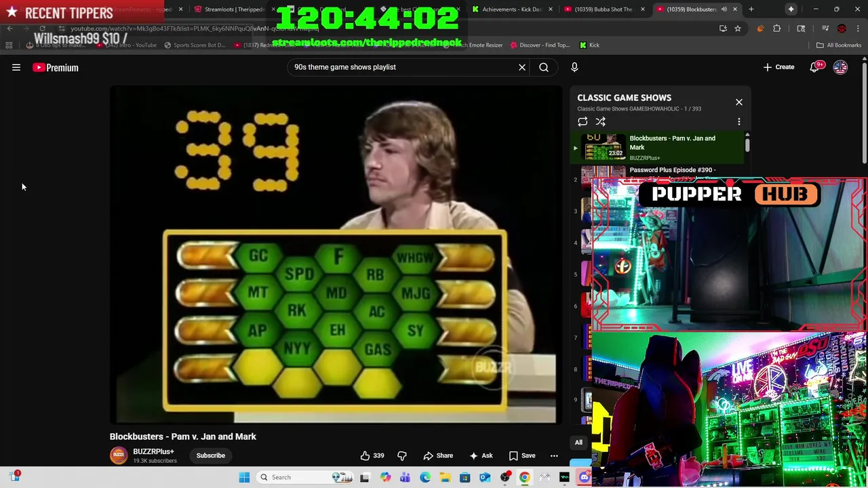Clear the search box with X icon

coord(522,67)
